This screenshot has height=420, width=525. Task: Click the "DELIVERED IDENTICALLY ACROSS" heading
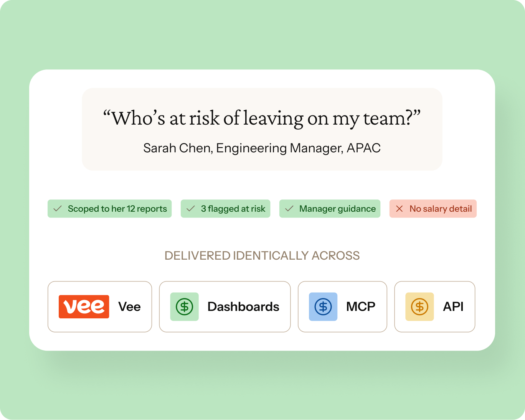point(262,255)
